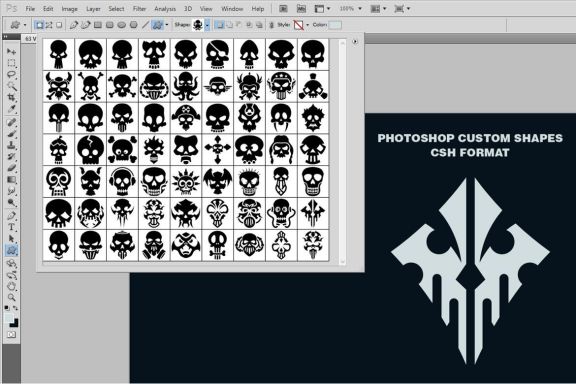The height and width of the screenshot is (384, 576).
Task: Select the Eyedropper tool
Action: (x=11, y=109)
